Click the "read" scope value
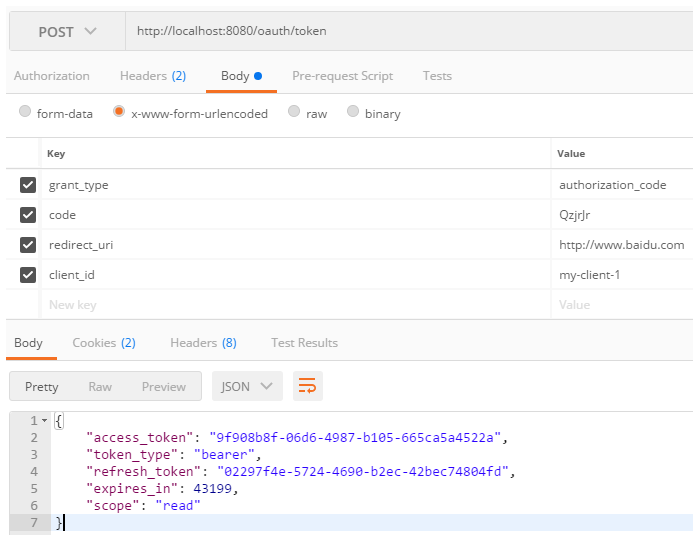Viewport: 693px width, 543px height. pyautogui.click(x=178, y=505)
